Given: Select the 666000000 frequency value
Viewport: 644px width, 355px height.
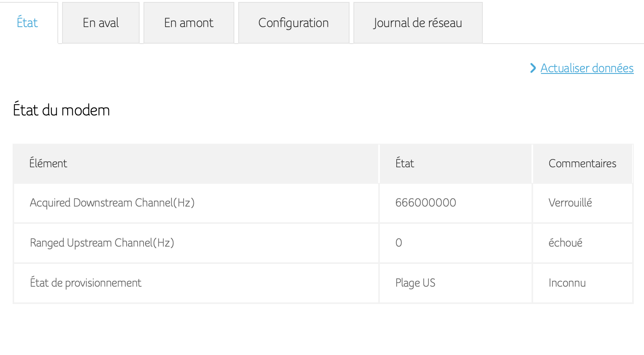Looking at the screenshot, I should pos(425,203).
